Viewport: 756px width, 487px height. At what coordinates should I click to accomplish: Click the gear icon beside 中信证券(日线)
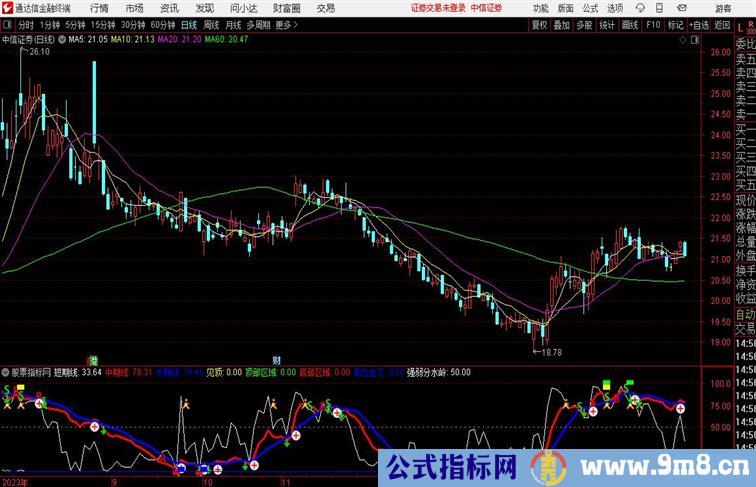[x=64, y=40]
